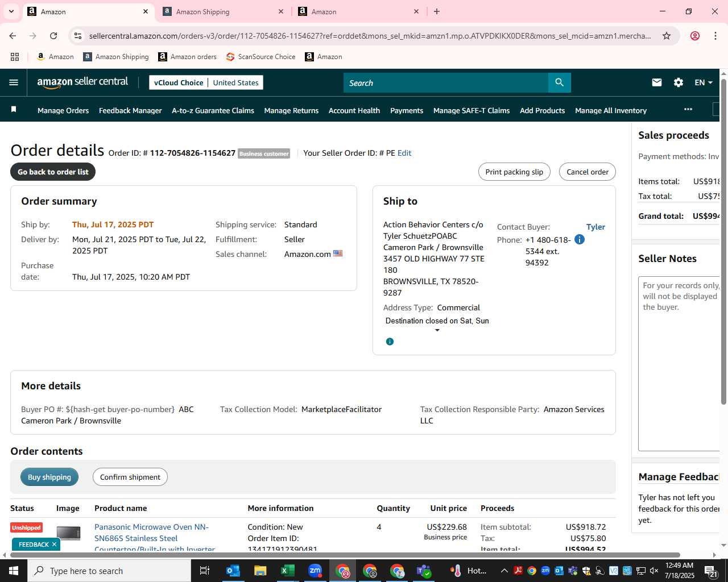Open Excel from the taskbar
Image resolution: width=728 pixels, height=582 pixels.
click(288, 571)
